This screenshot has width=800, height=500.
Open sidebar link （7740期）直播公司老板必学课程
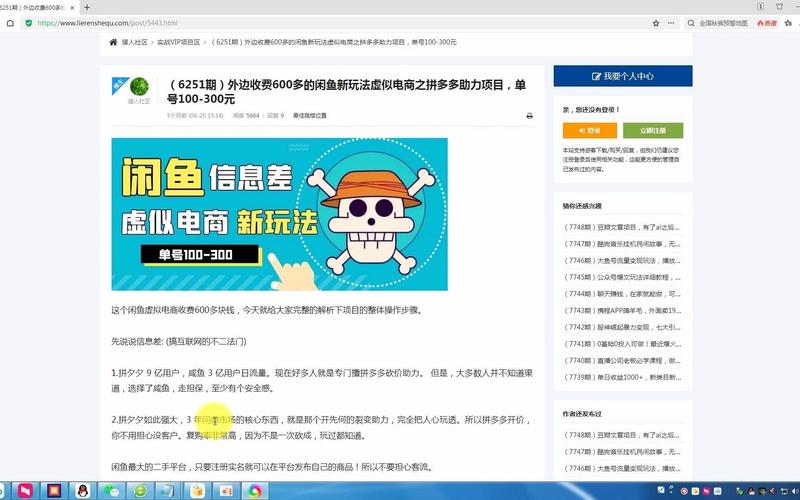click(621, 361)
